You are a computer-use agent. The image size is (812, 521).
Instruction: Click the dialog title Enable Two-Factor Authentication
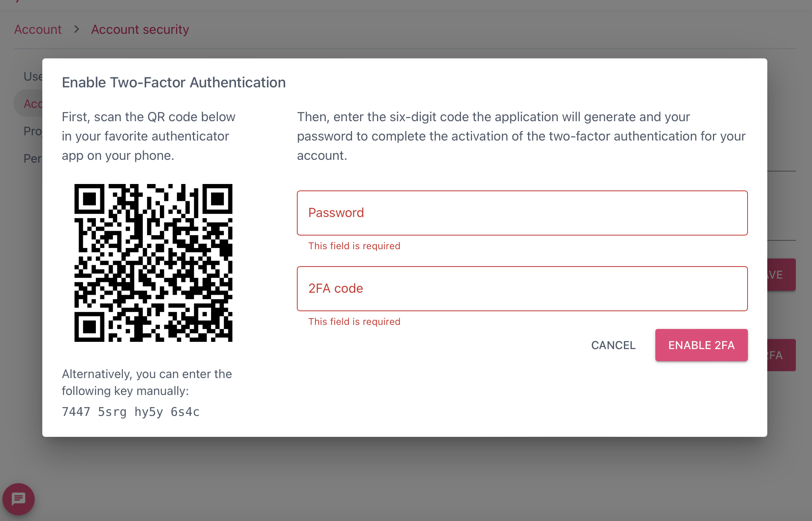tap(174, 82)
